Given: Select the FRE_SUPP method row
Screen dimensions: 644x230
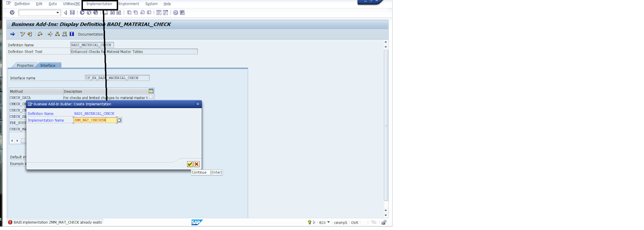Looking at the screenshot, I should [18, 123].
